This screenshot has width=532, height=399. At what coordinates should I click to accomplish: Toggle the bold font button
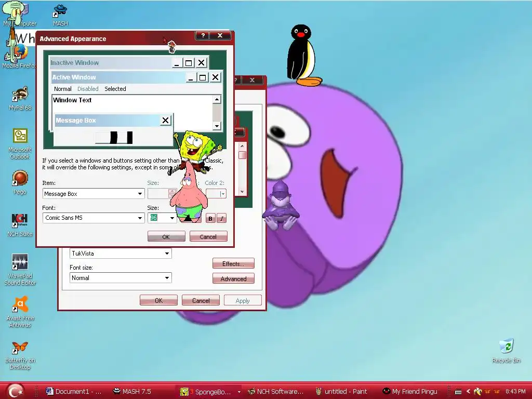pos(210,218)
